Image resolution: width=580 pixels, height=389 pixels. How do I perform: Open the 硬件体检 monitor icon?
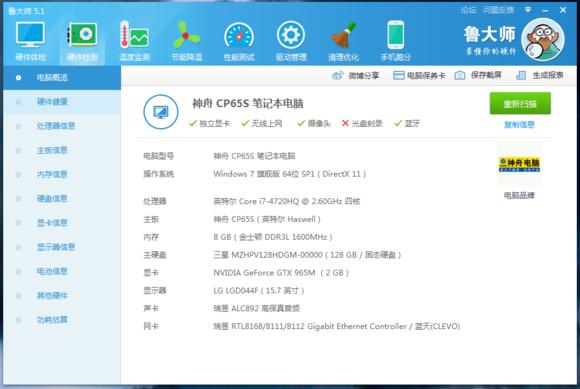tap(30, 34)
